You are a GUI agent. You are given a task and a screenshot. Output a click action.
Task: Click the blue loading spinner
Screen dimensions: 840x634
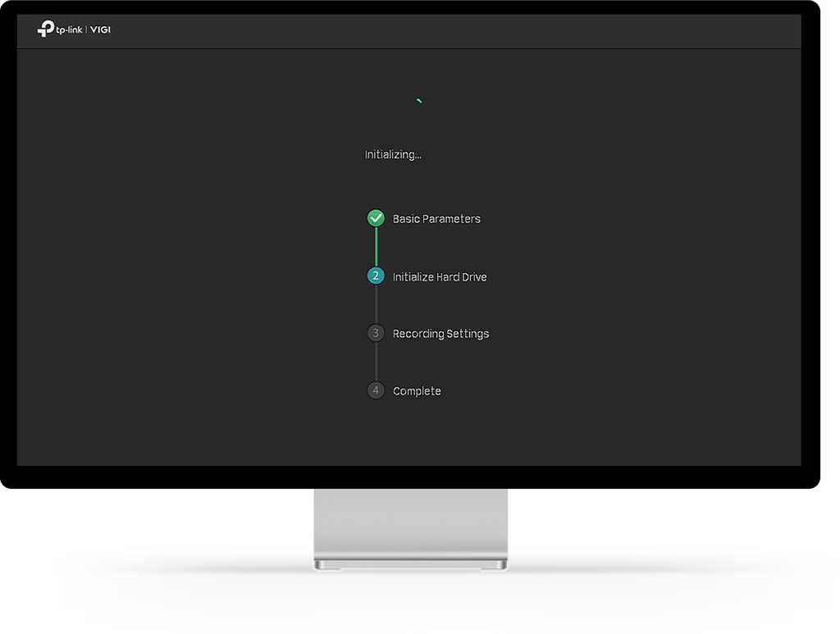(x=419, y=101)
